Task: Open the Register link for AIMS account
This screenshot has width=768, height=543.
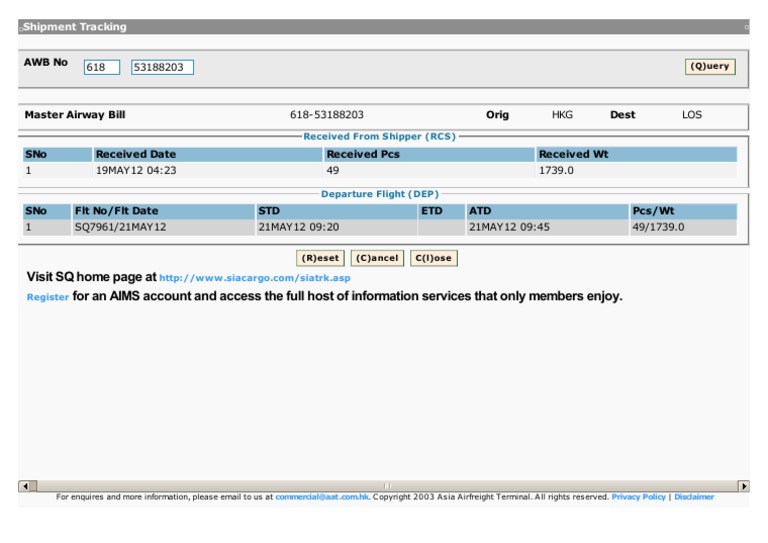Action: point(48,297)
